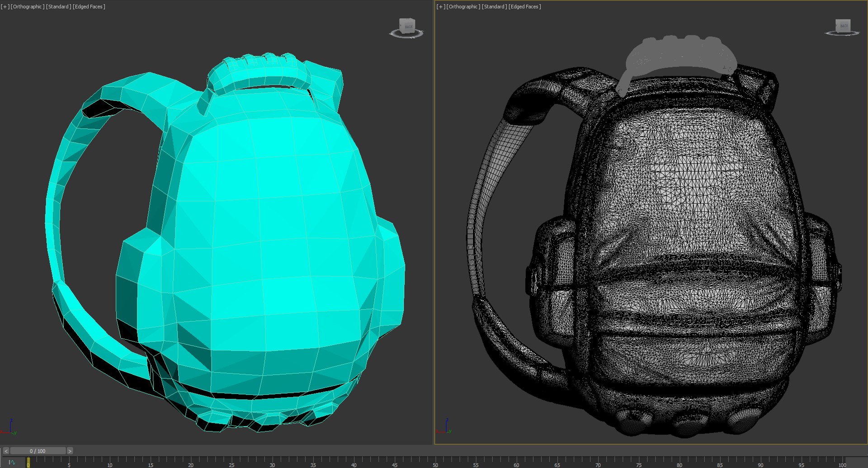Screen dimensions: 868x468
Task: Click the 0 / 100 time slider handle
Action: pos(38,451)
